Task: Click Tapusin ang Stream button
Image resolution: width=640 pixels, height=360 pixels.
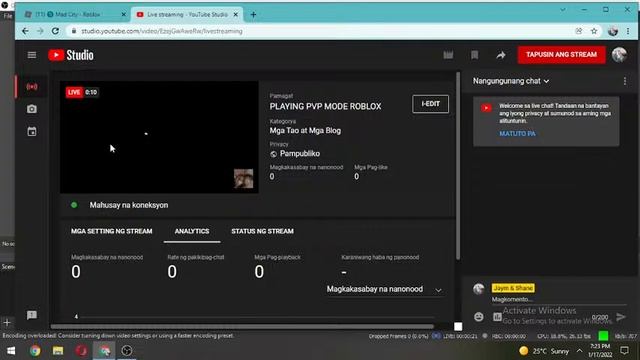Action: (x=561, y=55)
